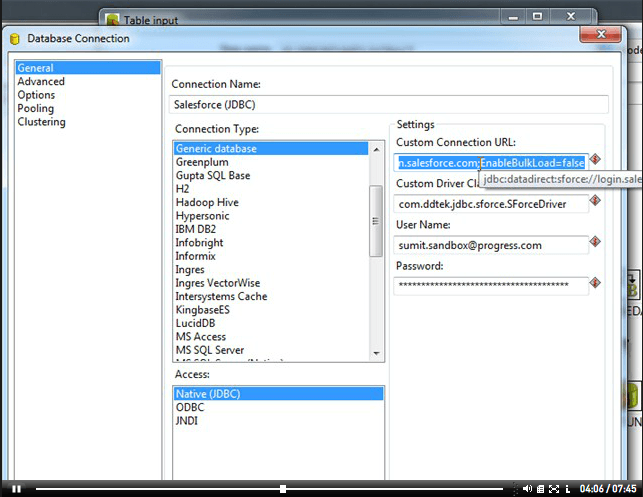The height and width of the screenshot is (497, 643).
Task: Click variable icon beside Custom Connection URL
Action: (595, 160)
